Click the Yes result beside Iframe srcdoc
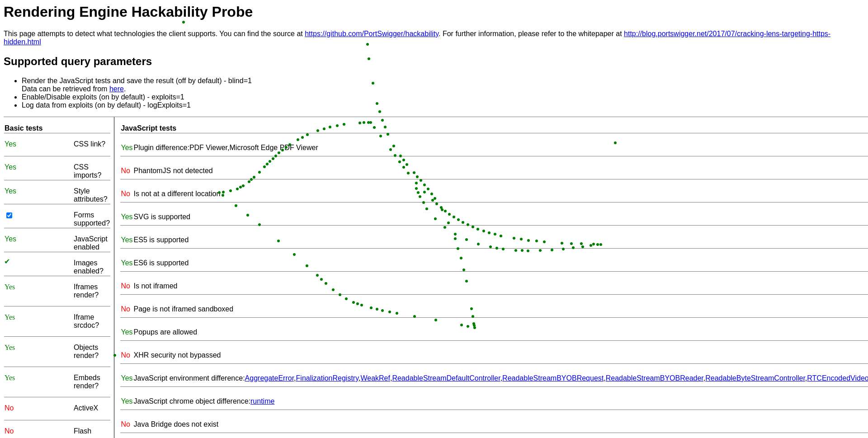The image size is (868, 438). 10,317
